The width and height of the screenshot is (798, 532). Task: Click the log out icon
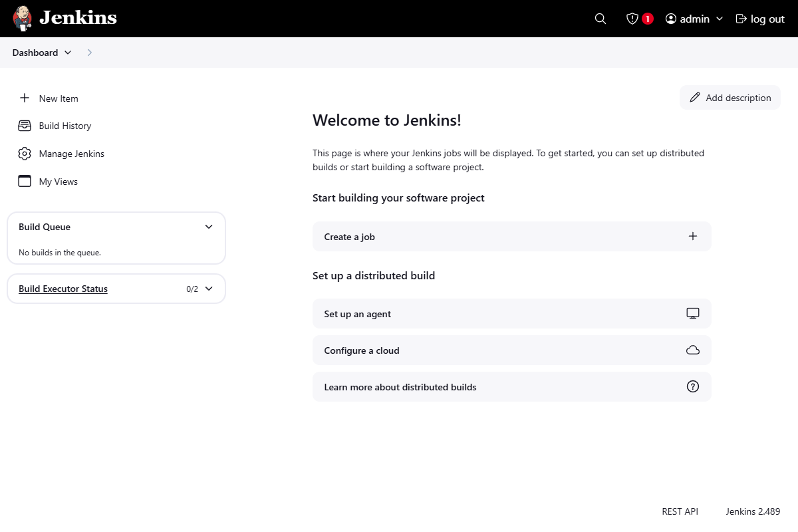click(741, 19)
